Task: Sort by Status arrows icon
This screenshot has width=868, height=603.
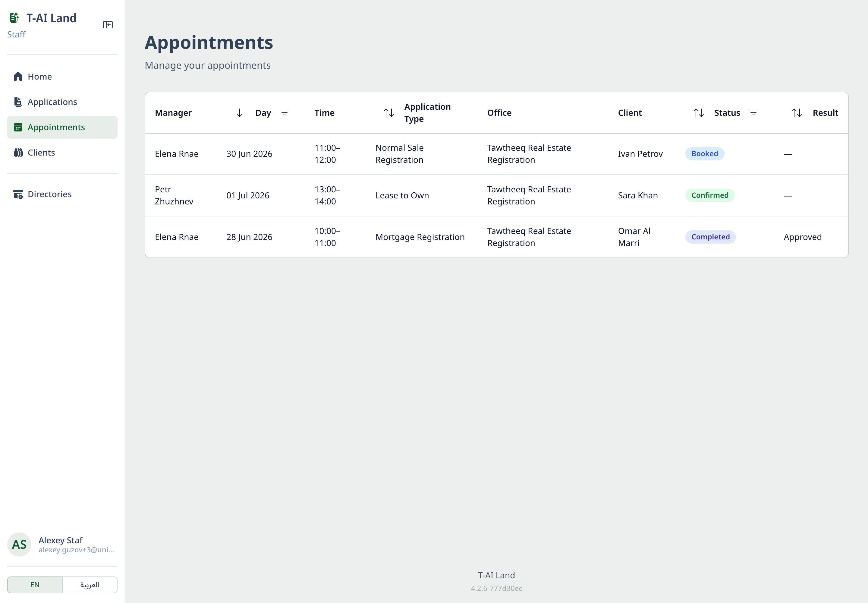Action: (698, 113)
